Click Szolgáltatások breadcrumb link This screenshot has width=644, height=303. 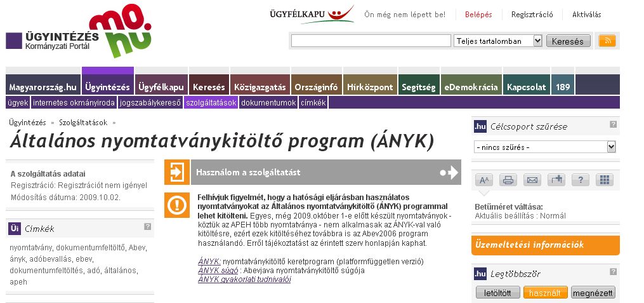[83, 123]
